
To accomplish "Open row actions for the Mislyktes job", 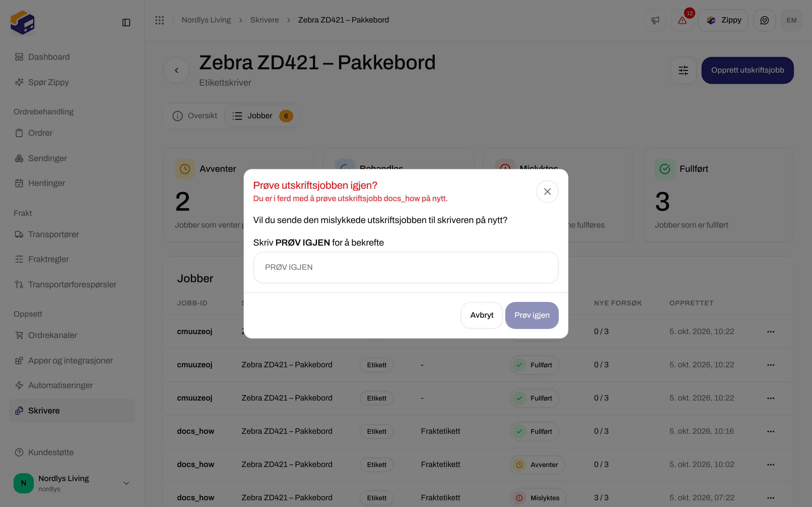I will pyautogui.click(x=770, y=498).
